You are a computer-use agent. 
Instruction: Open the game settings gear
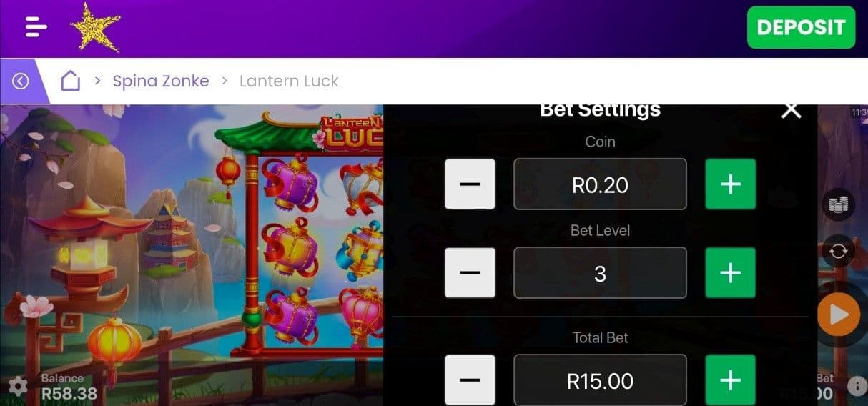coord(17,387)
